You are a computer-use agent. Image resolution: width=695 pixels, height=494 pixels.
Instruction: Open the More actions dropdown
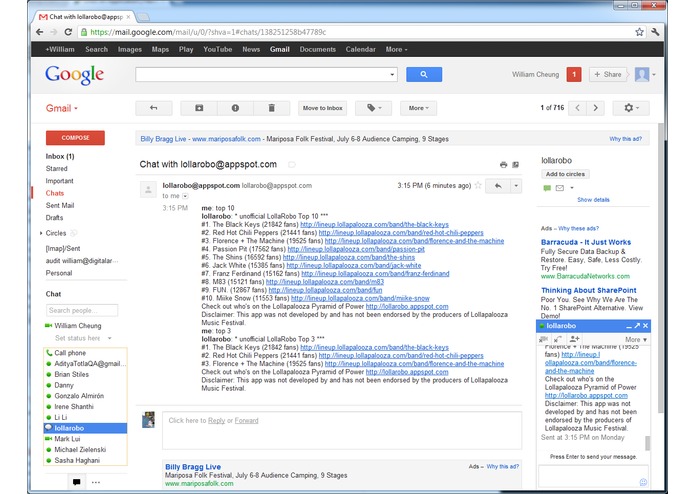(418, 108)
